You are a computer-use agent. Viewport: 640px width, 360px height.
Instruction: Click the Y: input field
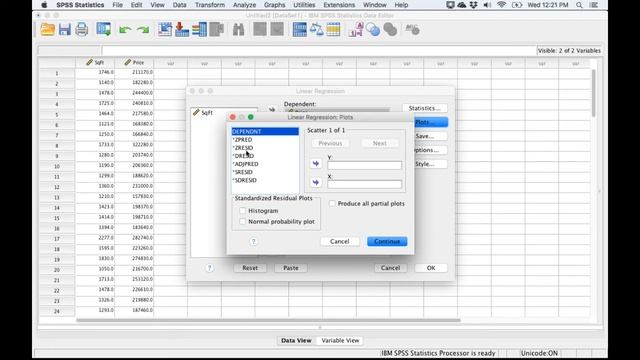point(364,165)
